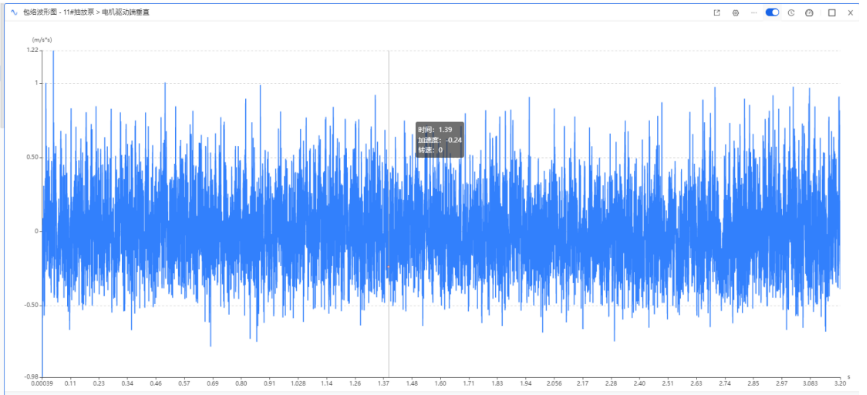Screen dimensions: 867x395
Task: Click the panel title breadcrumb text
Action: [x=86, y=12]
